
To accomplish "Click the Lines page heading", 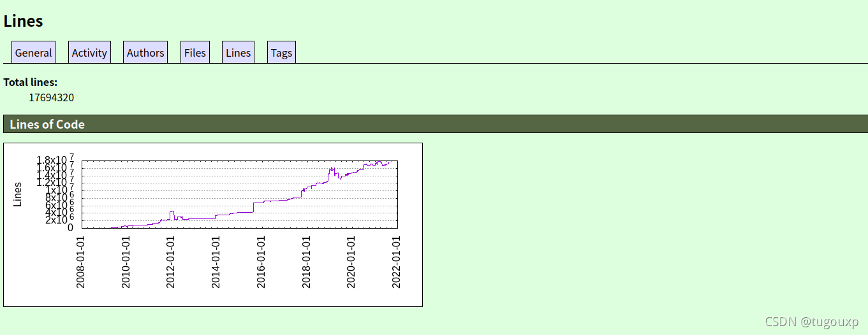I will (24, 21).
